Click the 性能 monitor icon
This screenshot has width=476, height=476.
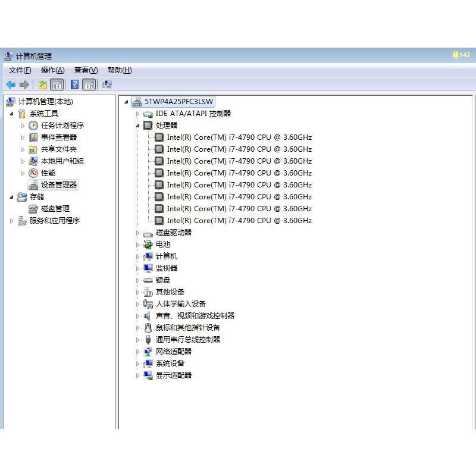click(33, 173)
